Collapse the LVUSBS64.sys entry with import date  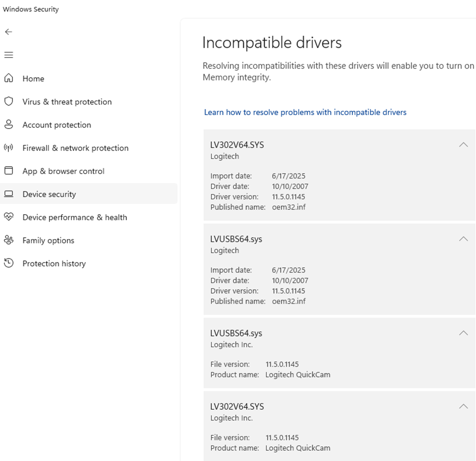pyautogui.click(x=463, y=239)
